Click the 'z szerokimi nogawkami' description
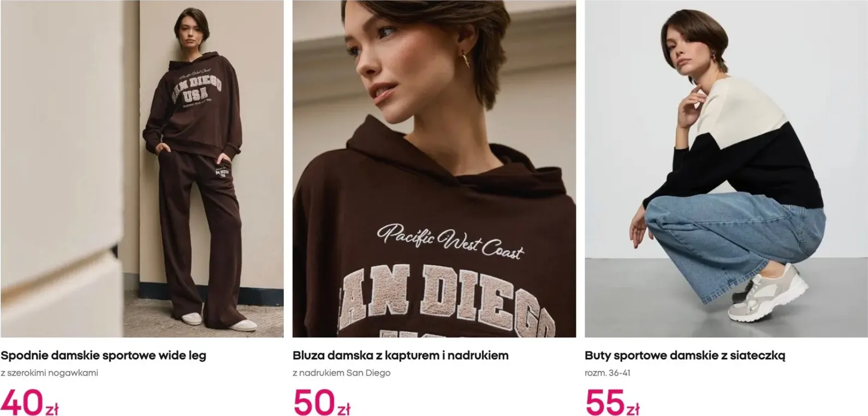The height and width of the screenshot is (416, 868). [49, 373]
